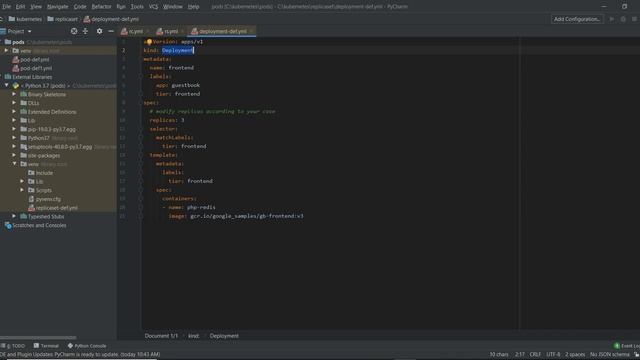Open the Event Log
640x360 pixels.
(x=627, y=346)
